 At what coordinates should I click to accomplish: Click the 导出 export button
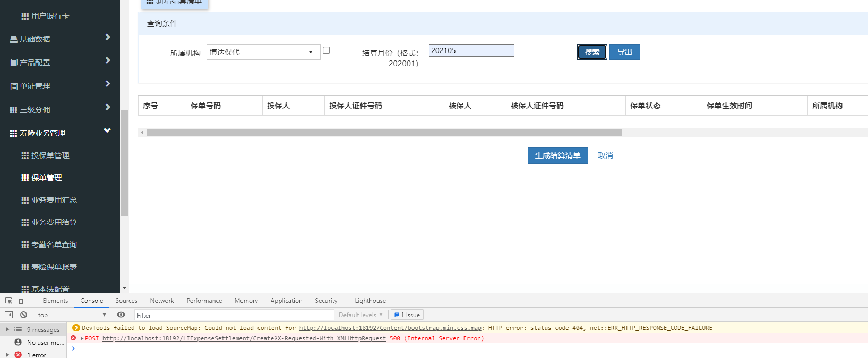625,52
